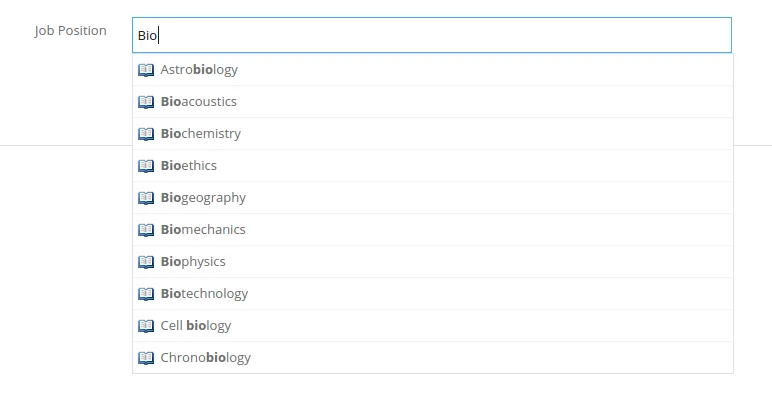Image resolution: width=772 pixels, height=398 pixels.
Task: Click the book icon beside Biophysics
Action: click(x=146, y=262)
